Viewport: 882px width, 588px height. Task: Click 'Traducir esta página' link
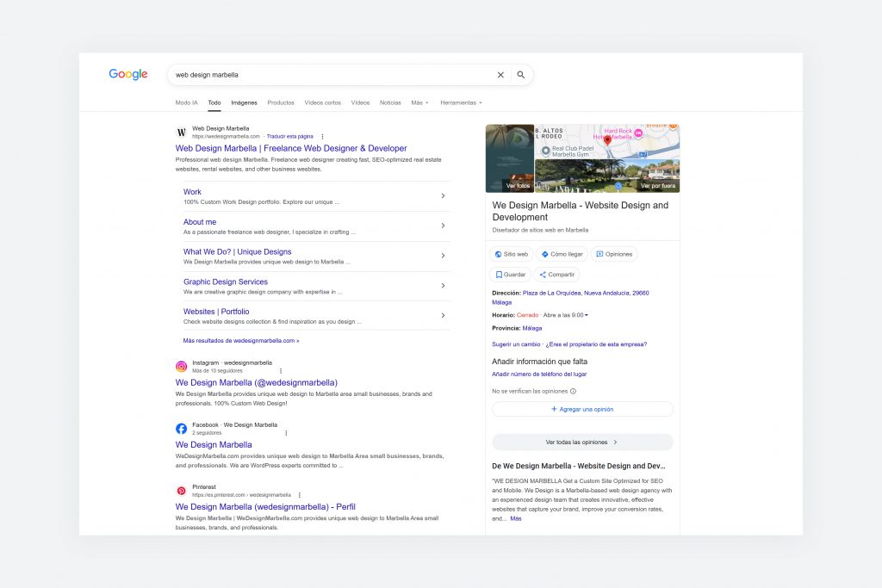[289, 137]
